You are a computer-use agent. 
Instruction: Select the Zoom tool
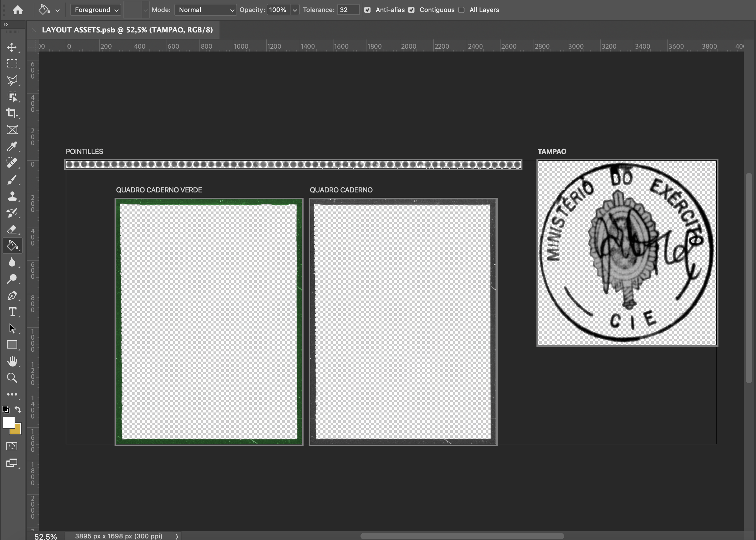pos(12,378)
